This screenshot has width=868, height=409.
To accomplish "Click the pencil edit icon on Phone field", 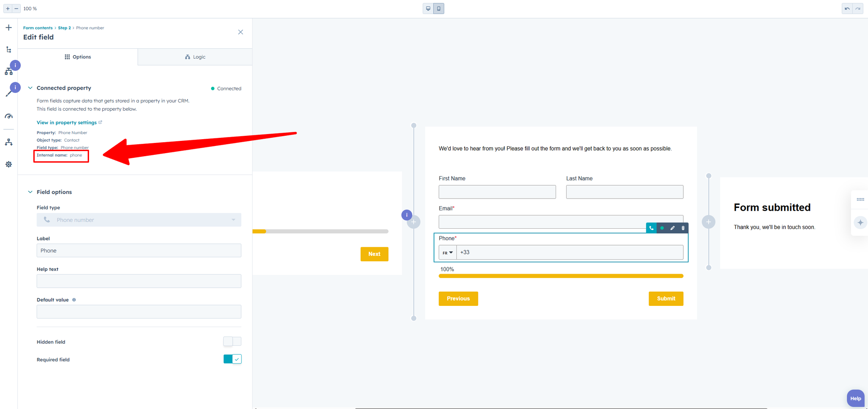I will 672,228.
